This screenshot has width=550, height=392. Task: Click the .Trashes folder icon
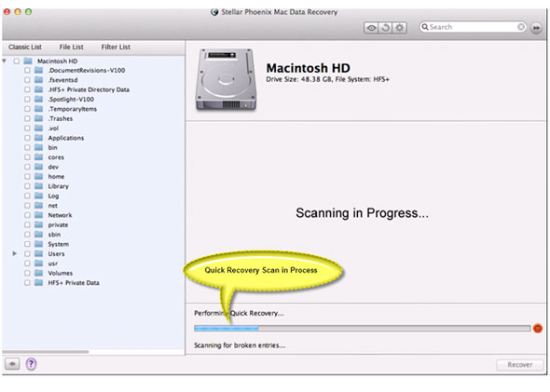tap(38, 118)
